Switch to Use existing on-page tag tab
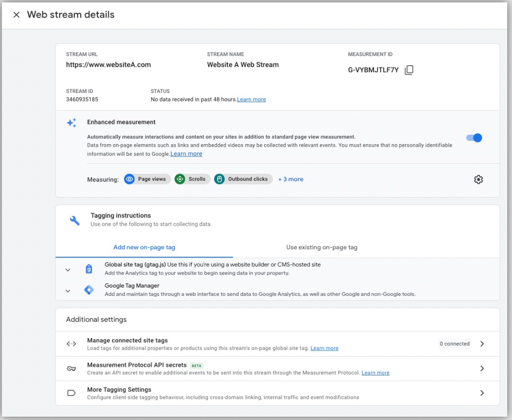The height and width of the screenshot is (420, 512). (322, 247)
